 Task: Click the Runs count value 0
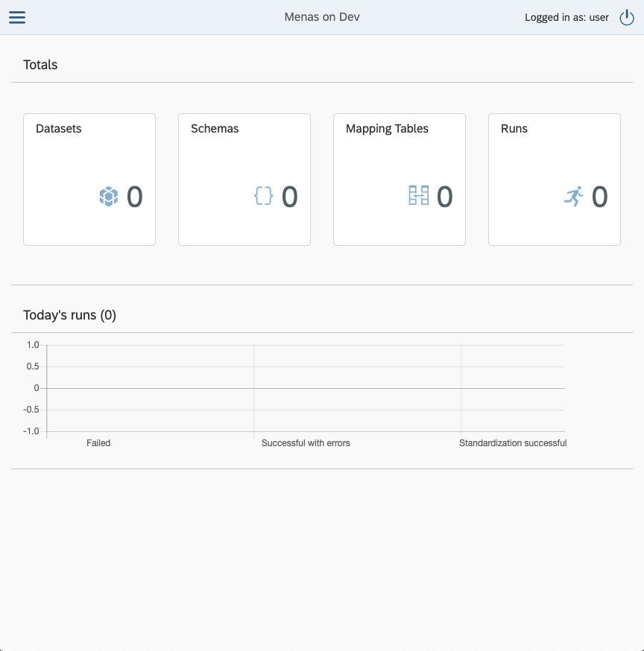click(x=599, y=197)
